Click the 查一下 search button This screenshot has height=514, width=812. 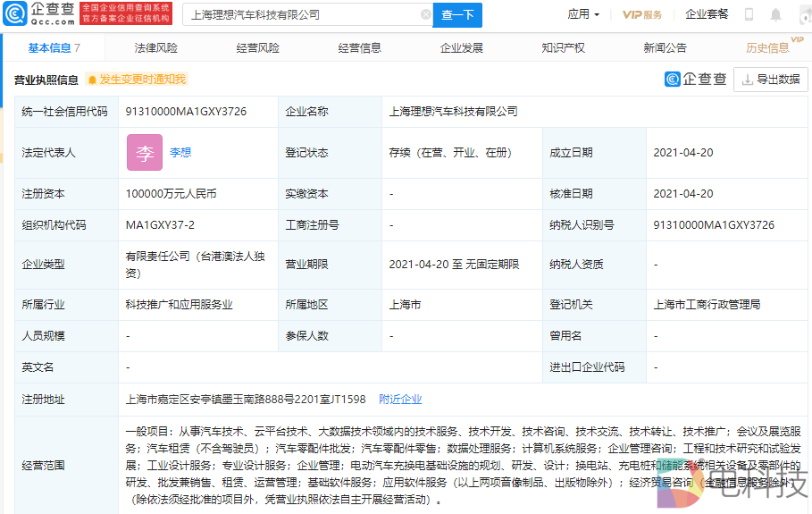[457, 14]
